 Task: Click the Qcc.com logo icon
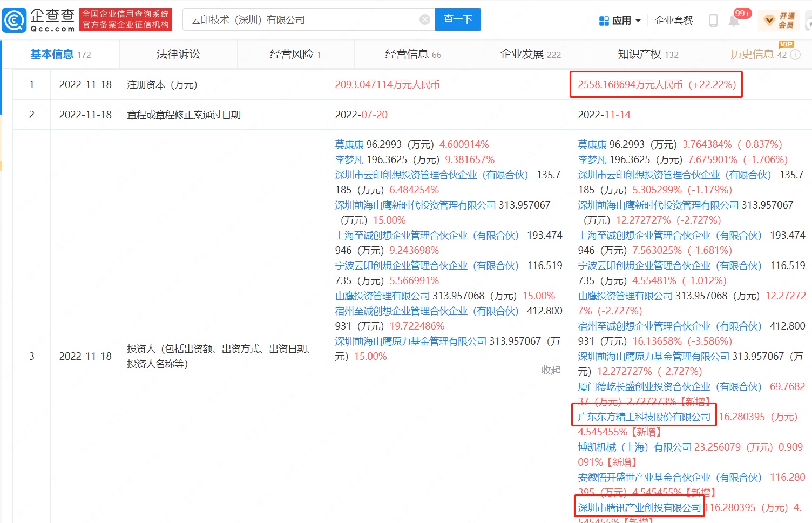click(14, 21)
